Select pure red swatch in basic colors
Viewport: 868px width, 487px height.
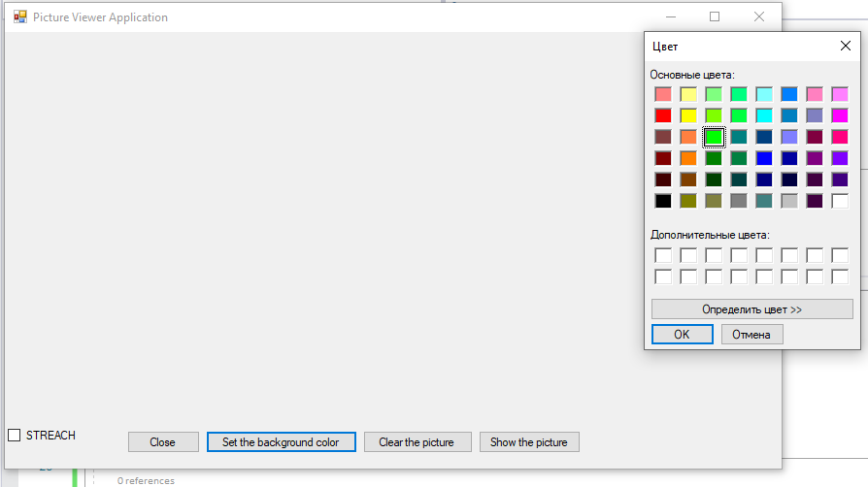pyautogui.click(x=663, y=115)
